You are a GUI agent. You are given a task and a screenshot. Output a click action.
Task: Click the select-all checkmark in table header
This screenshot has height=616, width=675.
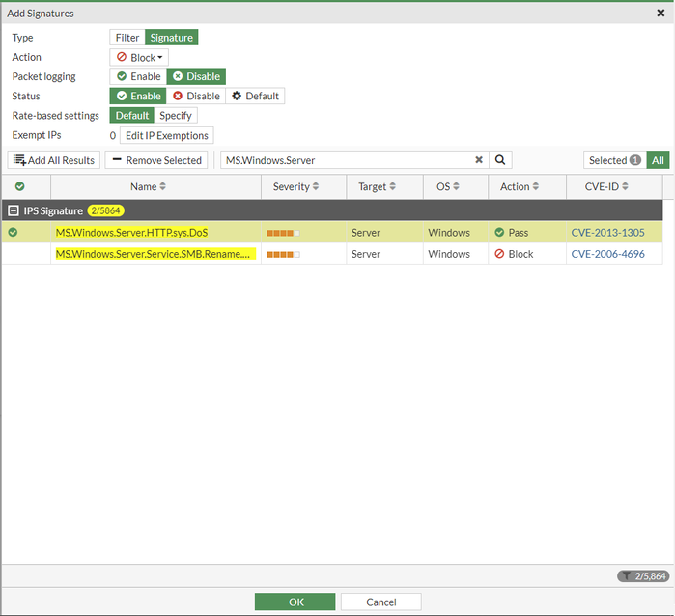click(20, 186)
